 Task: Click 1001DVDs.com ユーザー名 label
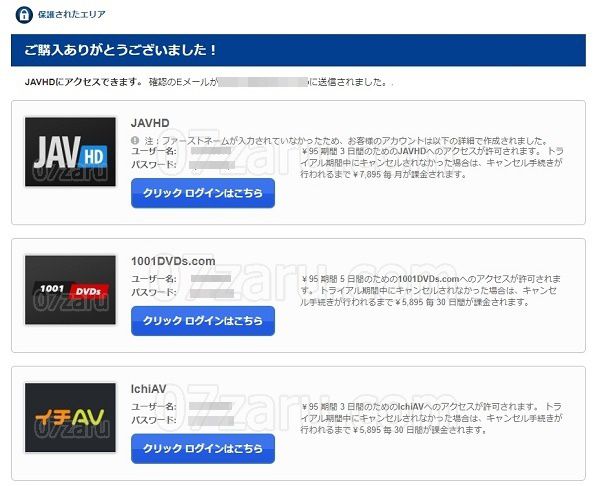tap(154, 279)
